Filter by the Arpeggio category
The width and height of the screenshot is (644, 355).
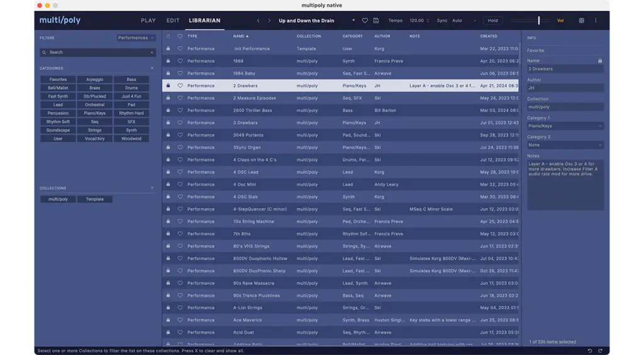95,80
